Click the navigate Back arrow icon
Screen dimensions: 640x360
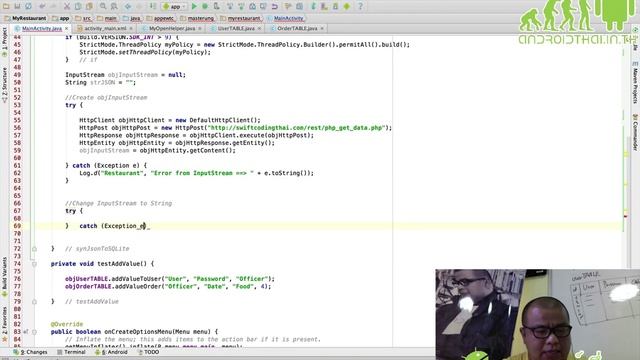(128, 6)
